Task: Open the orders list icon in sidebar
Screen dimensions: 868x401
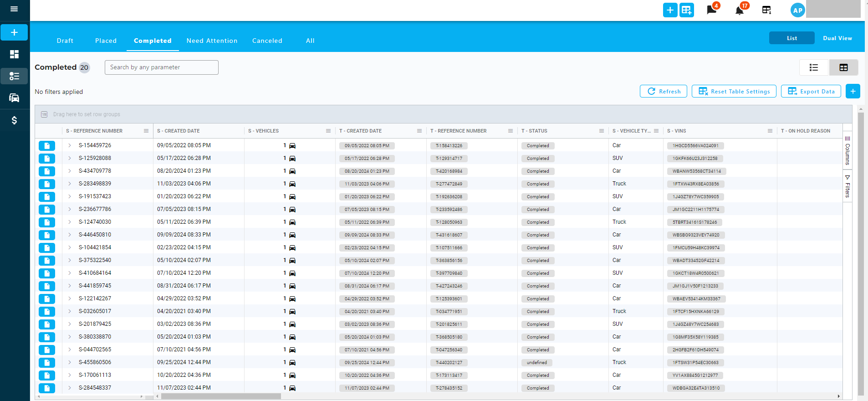Action: tap(14, 76)
